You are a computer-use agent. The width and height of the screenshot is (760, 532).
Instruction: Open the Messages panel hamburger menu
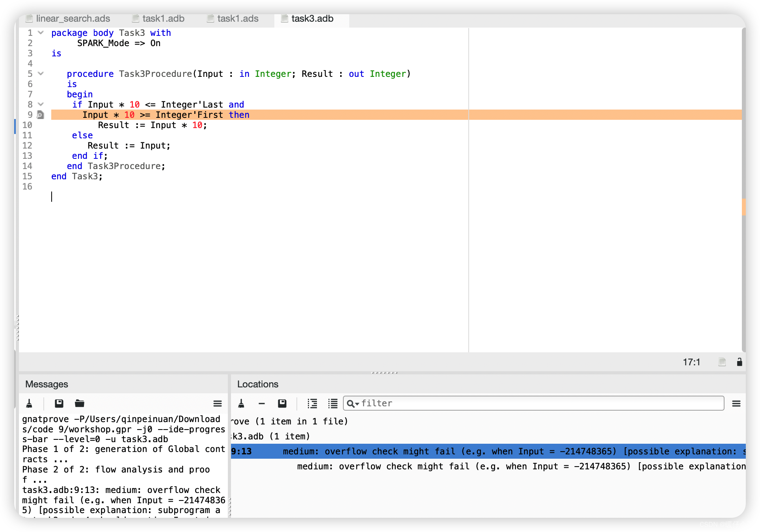(218, 403)
